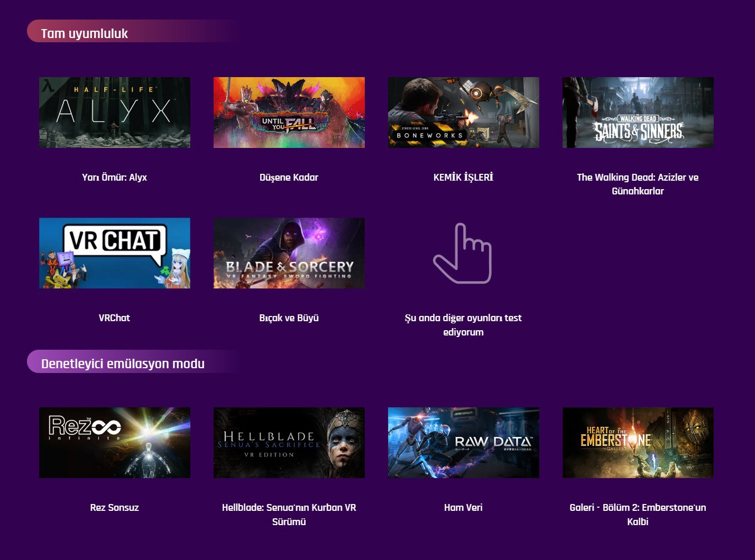The image size is (755, 560).
Task: Open the VR Chat game thumbnail
Action: point(115,253)
